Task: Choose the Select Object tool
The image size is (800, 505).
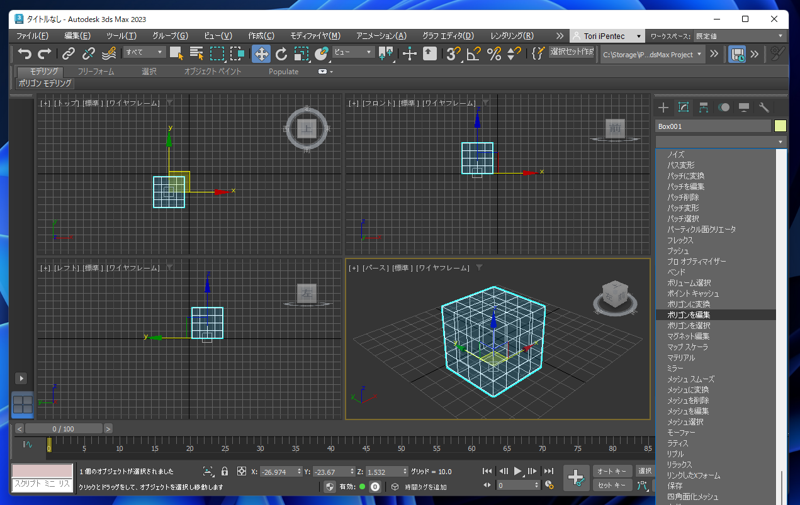Action: click(x=177, y=54)
